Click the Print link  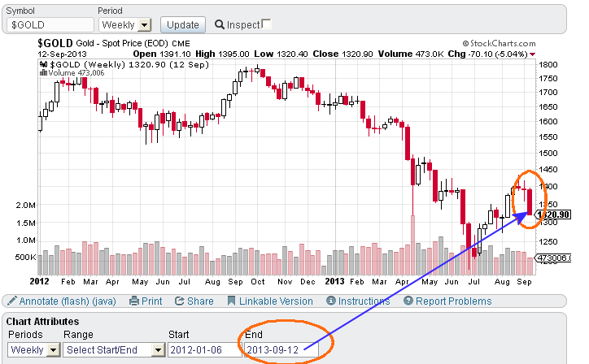coord(152,301)
